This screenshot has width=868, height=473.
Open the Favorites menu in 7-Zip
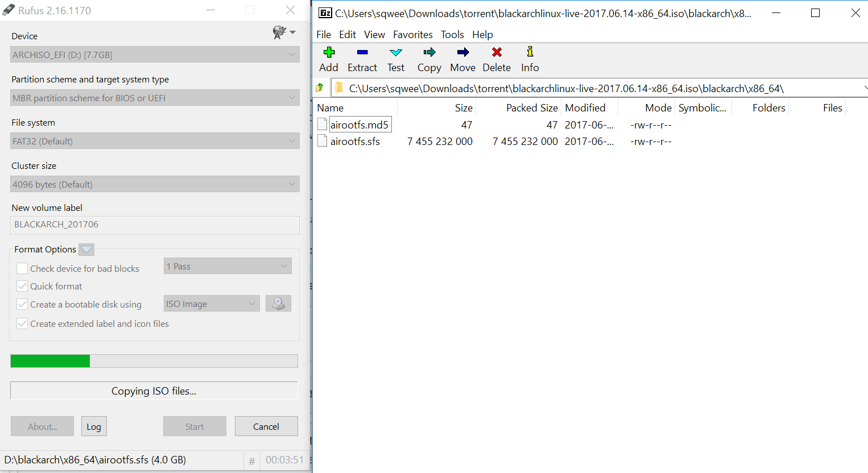click(413, 35)
